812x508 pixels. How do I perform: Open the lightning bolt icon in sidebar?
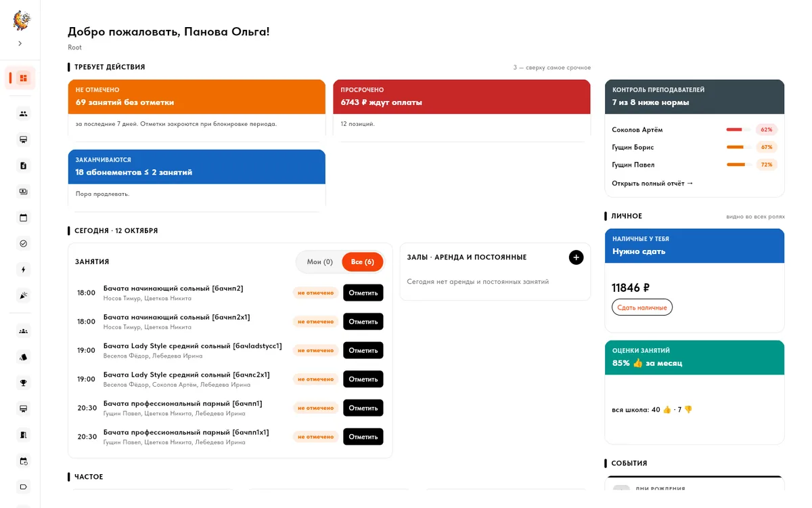click(x=23, y=270)
